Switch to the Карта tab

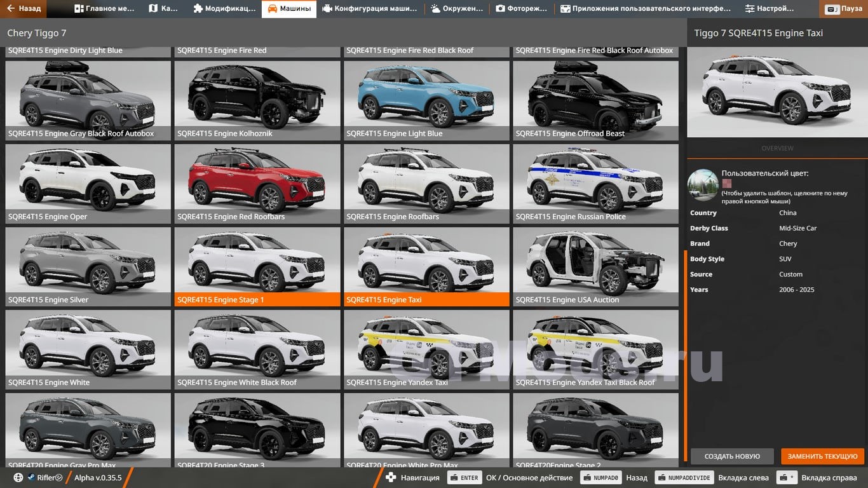(163, 9)
